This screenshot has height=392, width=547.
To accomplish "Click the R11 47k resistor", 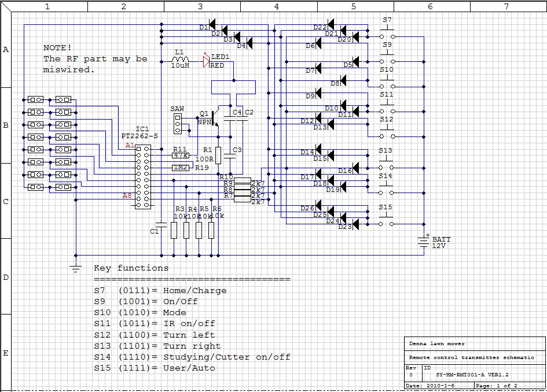I will point(181,155).
